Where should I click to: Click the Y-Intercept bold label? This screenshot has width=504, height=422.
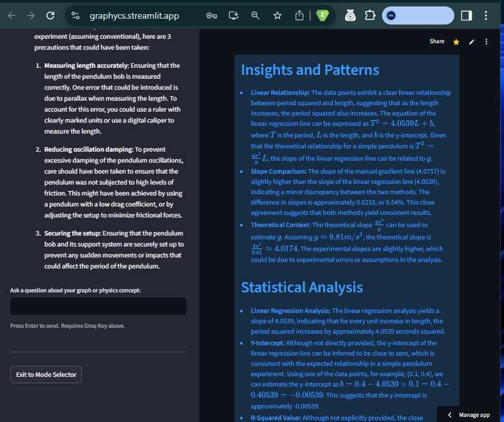pos(268,343)
